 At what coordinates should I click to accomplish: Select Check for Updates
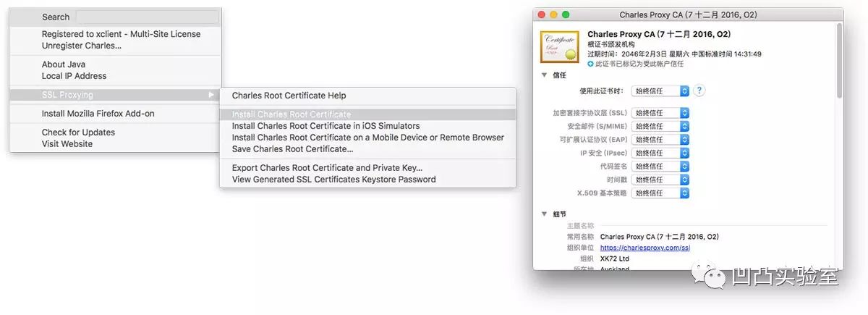(x=78, y=133)
